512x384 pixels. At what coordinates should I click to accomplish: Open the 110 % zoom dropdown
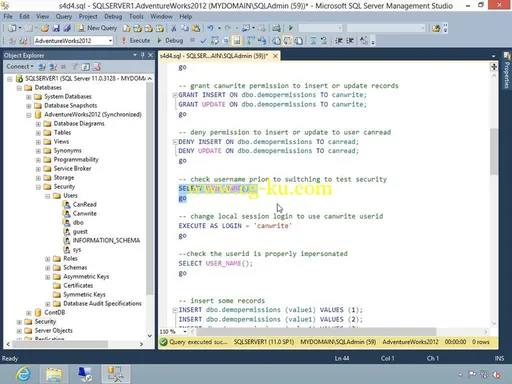[185, 332]
